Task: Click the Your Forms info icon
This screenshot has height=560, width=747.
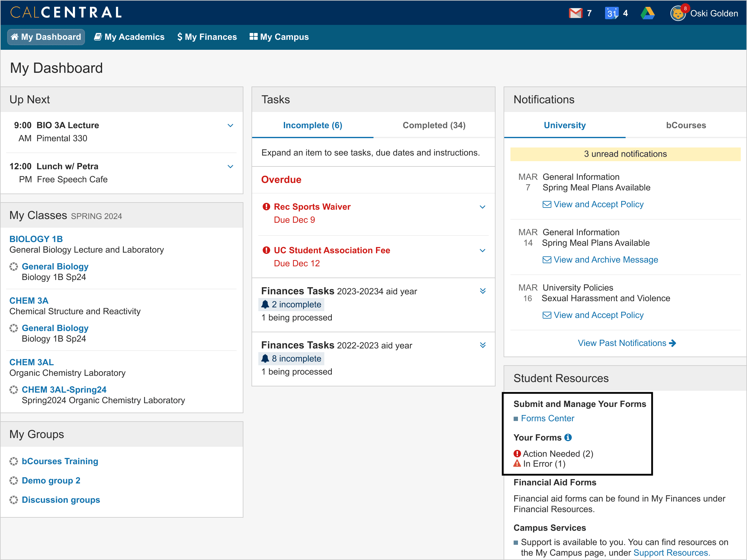Action: [x=568, y=437]
